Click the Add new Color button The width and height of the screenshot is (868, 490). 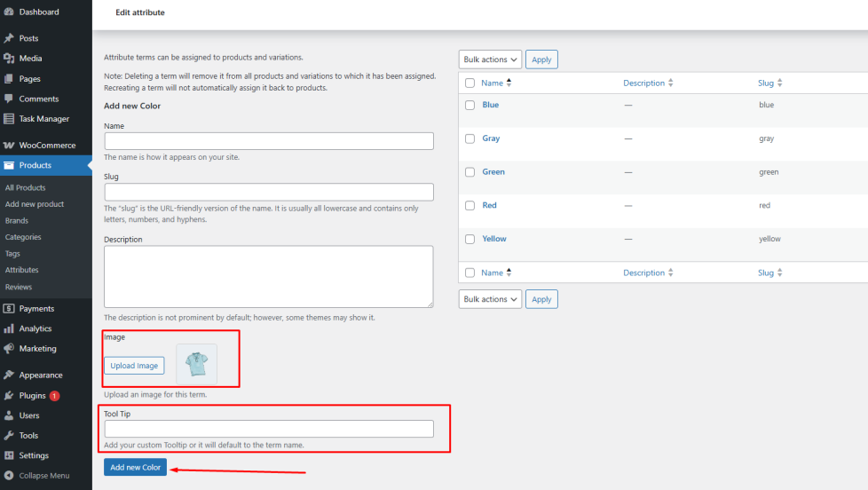(135, 468)
